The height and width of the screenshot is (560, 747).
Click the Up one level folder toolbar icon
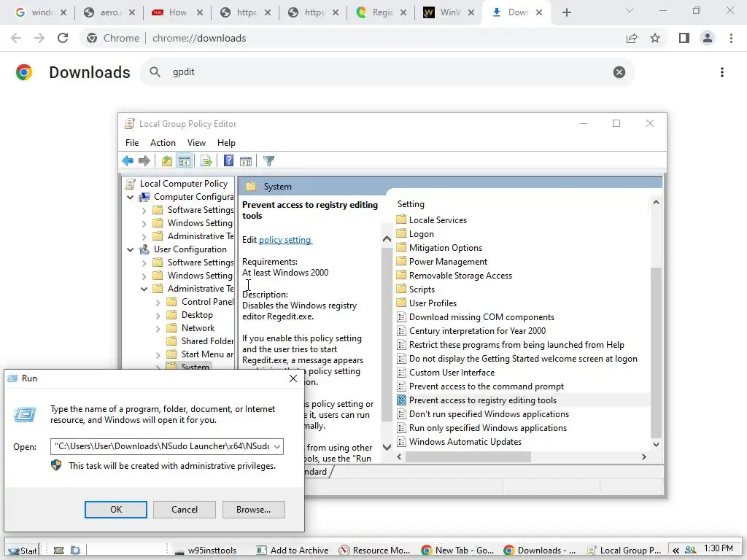[167, 161]
